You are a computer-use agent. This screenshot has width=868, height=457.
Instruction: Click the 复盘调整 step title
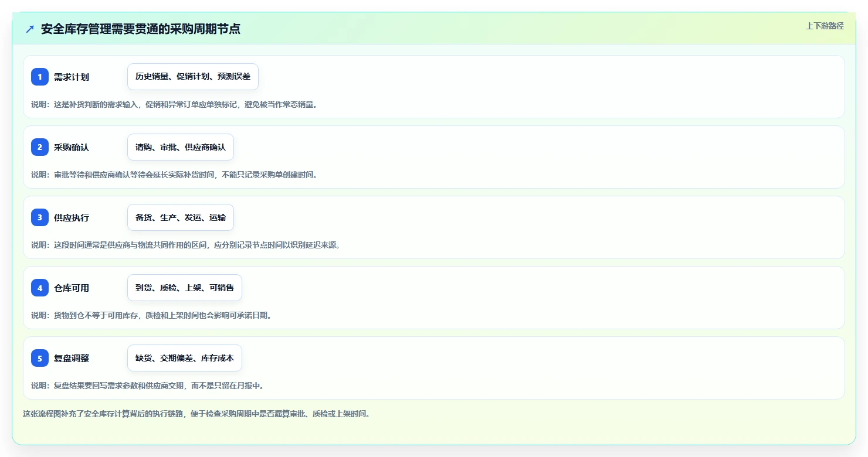click(72, 358)
